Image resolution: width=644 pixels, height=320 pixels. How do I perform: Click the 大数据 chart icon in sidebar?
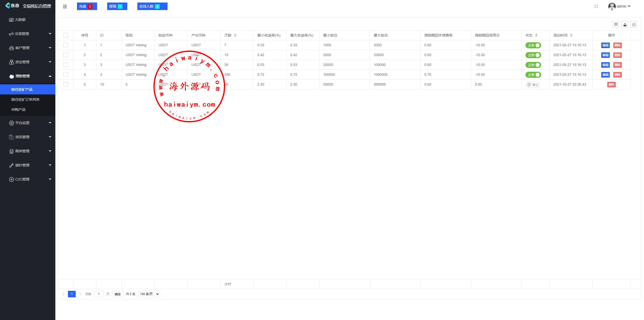[x=11, y=20]
